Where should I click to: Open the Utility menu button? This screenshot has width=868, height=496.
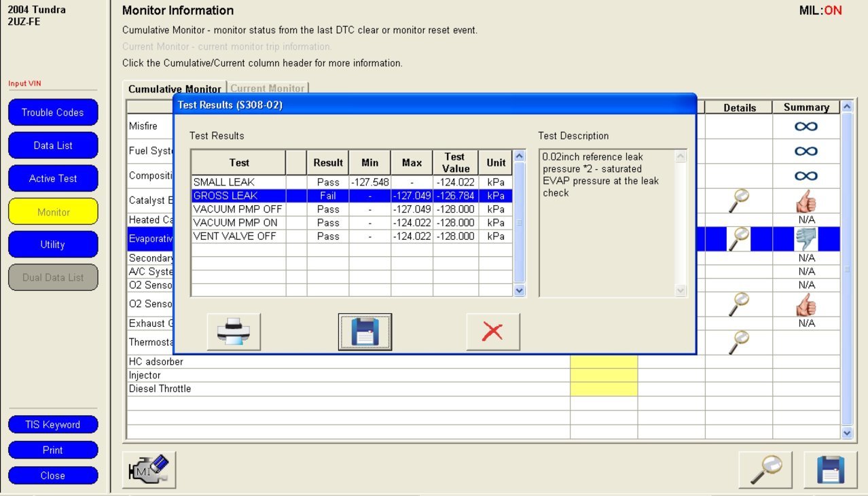(x=53, y=245)
